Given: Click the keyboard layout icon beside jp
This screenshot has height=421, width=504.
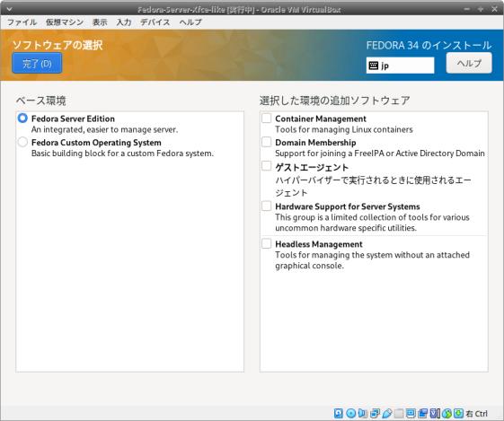Looking at the screenshot, I should [x=373, y=66].
